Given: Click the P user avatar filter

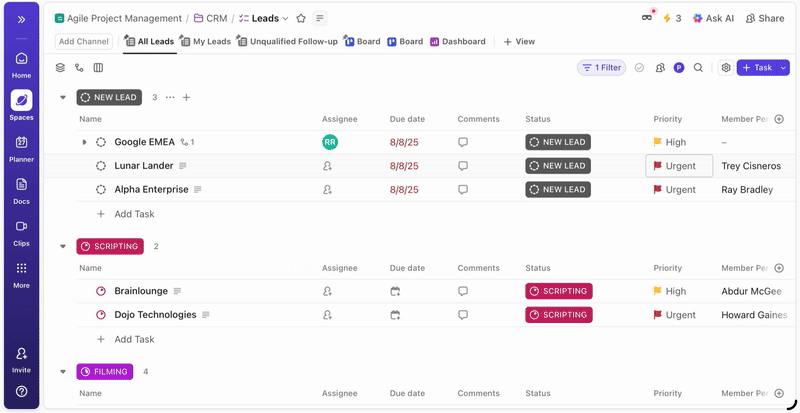Looking at the screenshot, I should point(679,68).
